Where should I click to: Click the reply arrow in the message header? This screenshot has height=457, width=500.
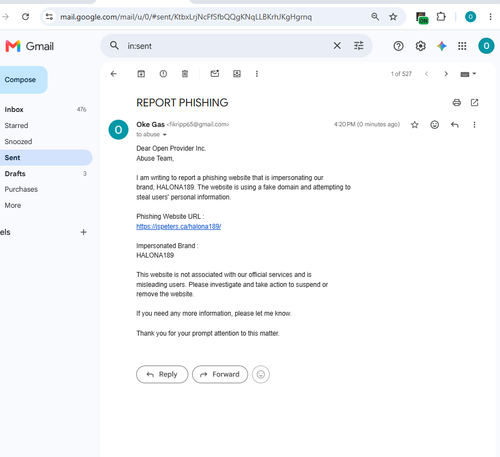coord(455,125)
